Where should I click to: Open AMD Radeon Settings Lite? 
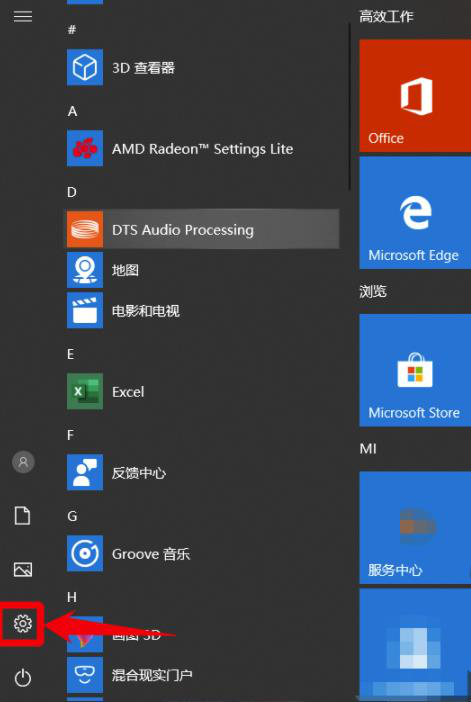pos(203,149)
